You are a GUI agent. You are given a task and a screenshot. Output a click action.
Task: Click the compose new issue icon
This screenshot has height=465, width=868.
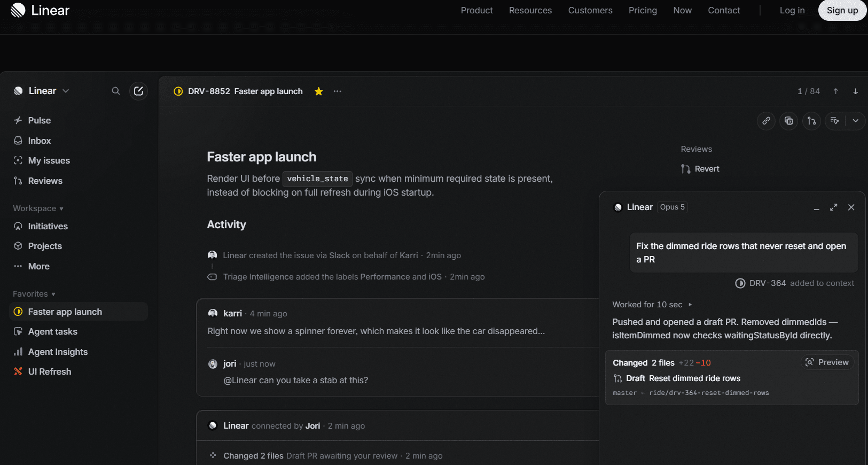(x=138, y=91)
